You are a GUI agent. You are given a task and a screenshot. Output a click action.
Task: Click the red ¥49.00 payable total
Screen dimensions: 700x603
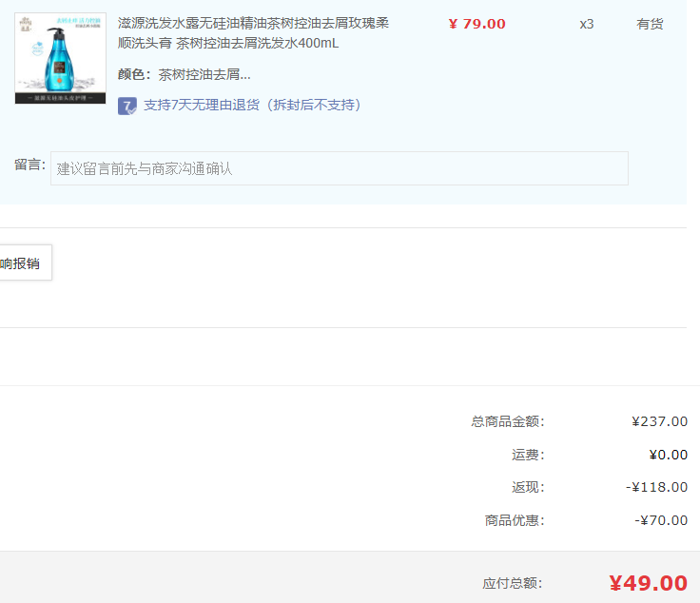tap(648, 583)
